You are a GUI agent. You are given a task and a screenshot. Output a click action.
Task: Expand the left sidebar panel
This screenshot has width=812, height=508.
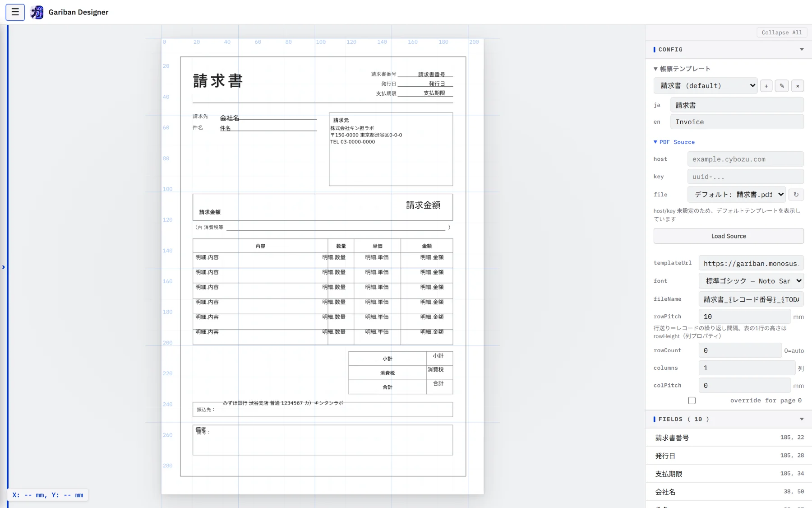[4, 267]
